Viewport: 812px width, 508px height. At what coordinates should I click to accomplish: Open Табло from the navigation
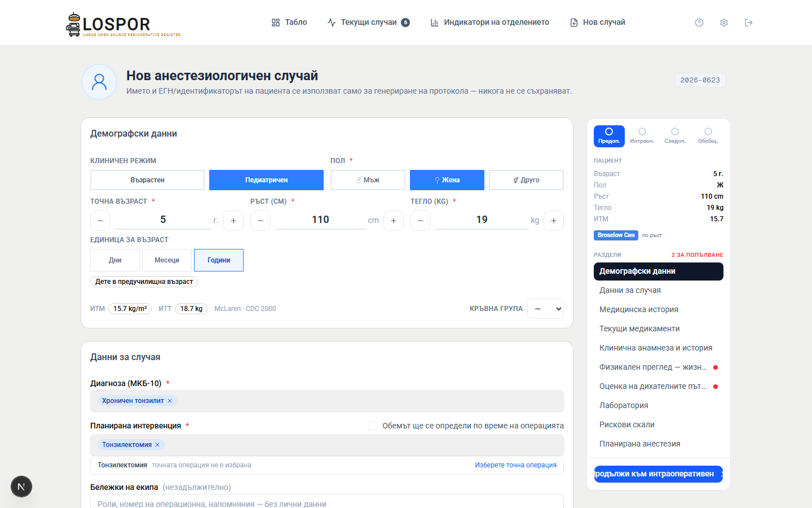point(289,23)
